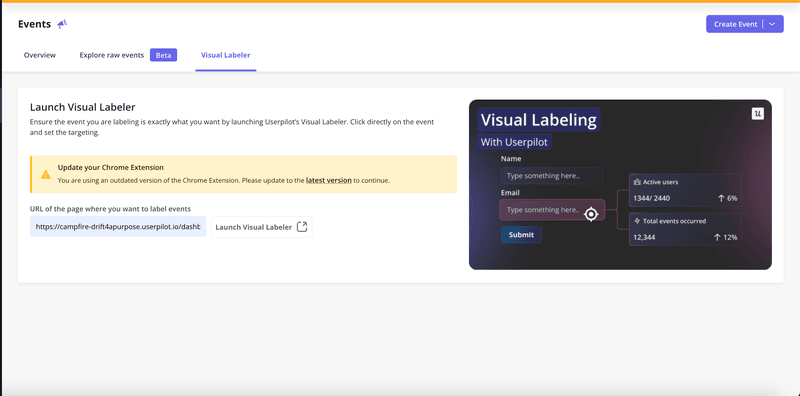Click the Visual Labeling preview image
The image size is (800, 396).
point(620,184)
